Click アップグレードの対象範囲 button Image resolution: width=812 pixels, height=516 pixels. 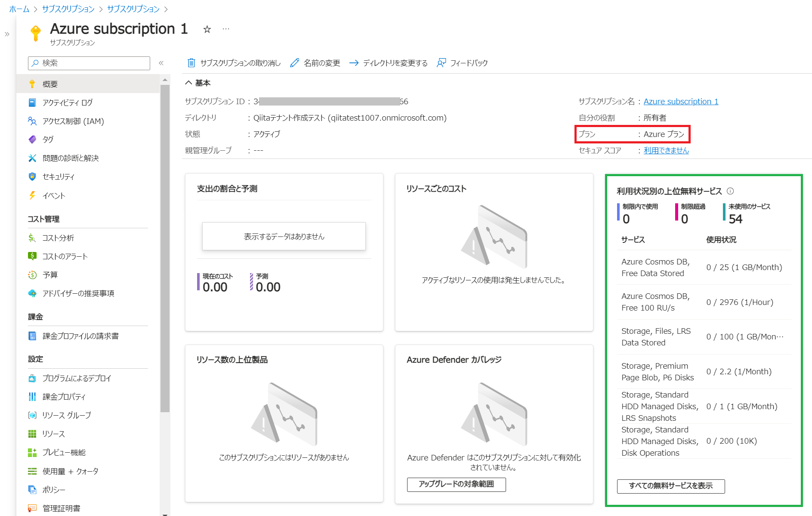(457, 485)
